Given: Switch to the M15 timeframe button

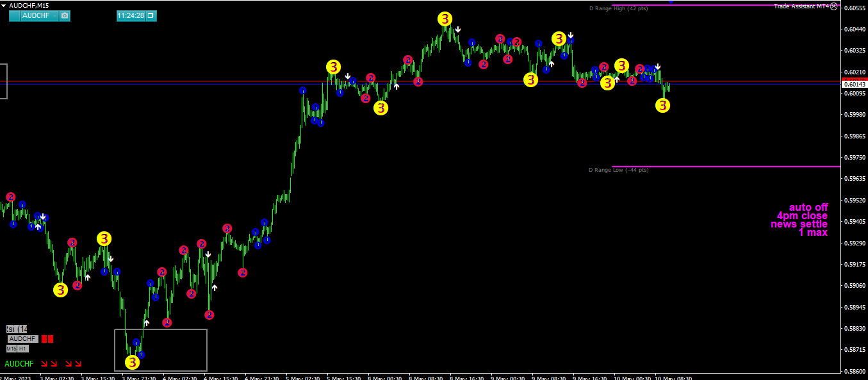Looking at the screenshot, I should tap(12, 349).
